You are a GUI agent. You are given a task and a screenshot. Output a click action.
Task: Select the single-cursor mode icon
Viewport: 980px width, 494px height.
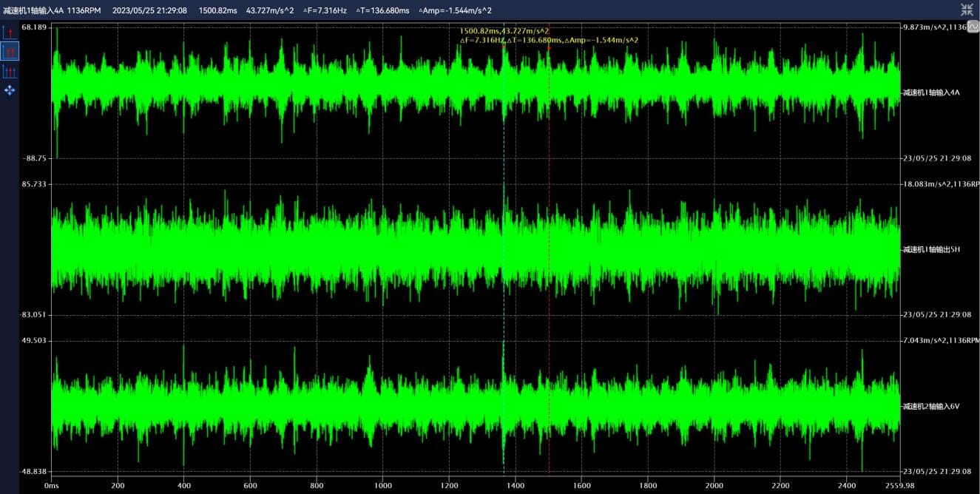click(x=9, y=32)
